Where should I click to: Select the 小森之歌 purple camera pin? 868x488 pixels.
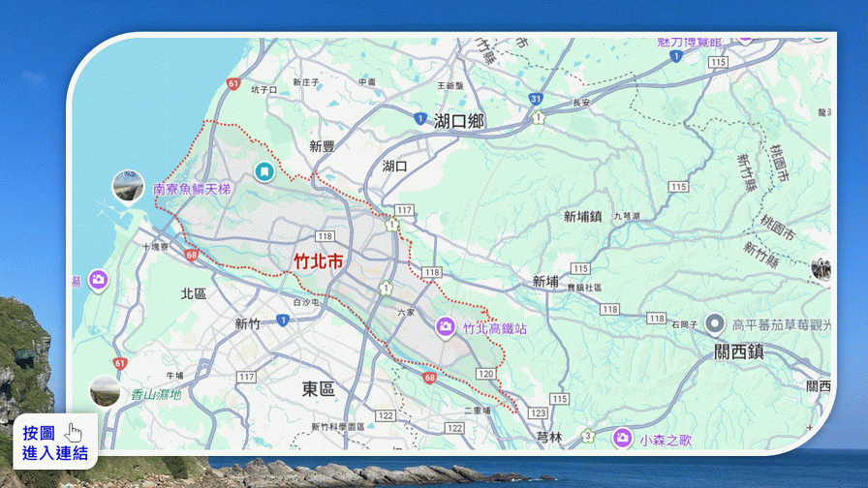pos(622,438)
